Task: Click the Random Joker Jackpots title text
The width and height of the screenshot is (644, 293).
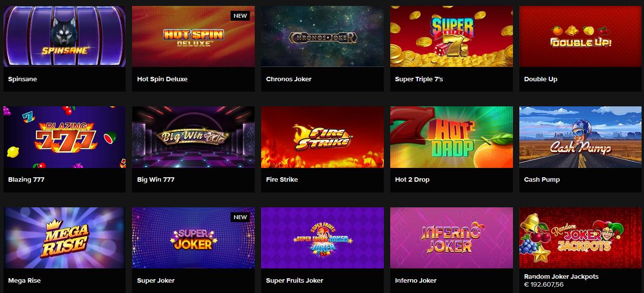Action: click(561, 277)
